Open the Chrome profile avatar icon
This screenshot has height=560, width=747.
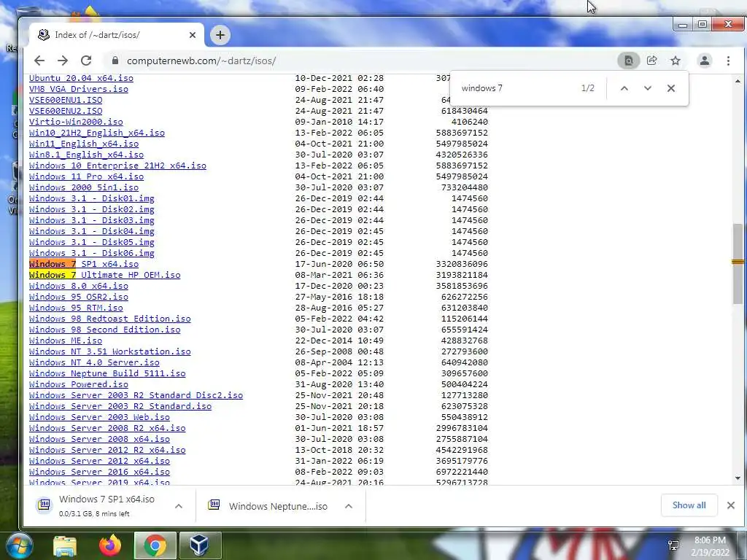(705, 61)
